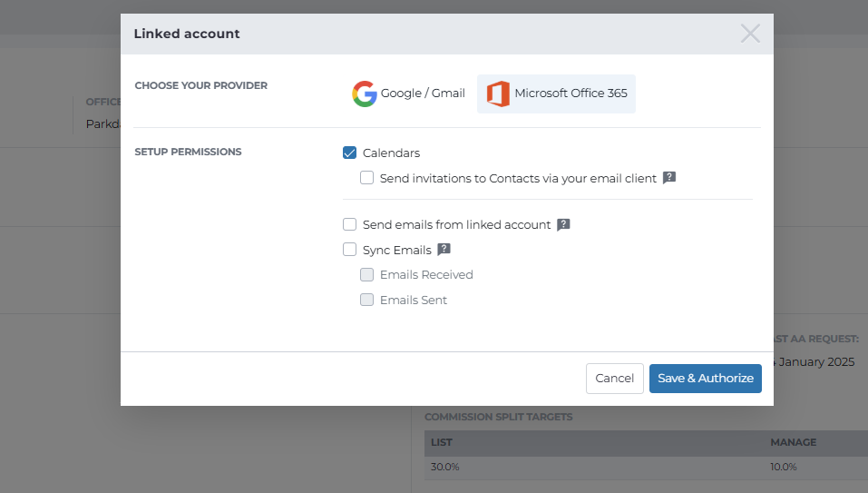Cancel the linked account setup

point(614,379)
